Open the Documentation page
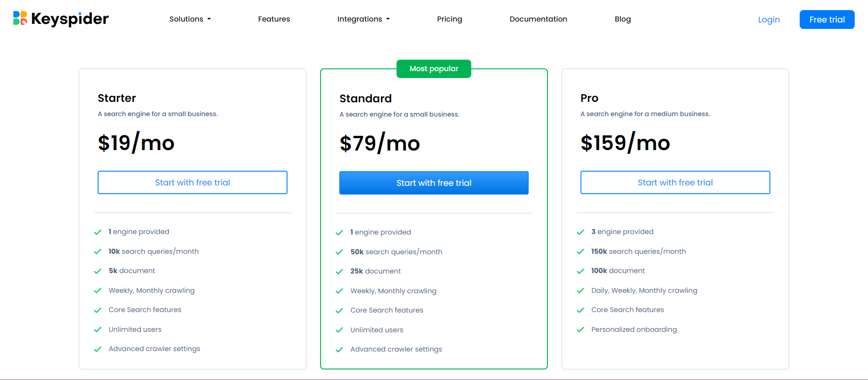This screenshot has height=380, width=868. (538, 19)
